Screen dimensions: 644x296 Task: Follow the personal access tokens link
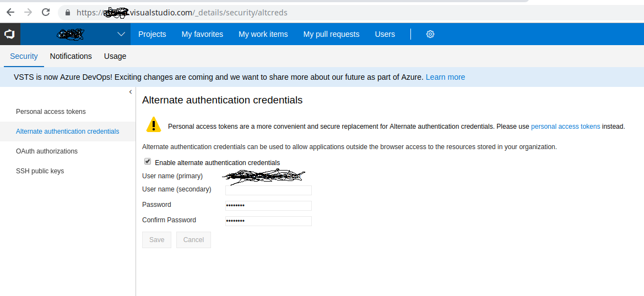coord(566,127)
